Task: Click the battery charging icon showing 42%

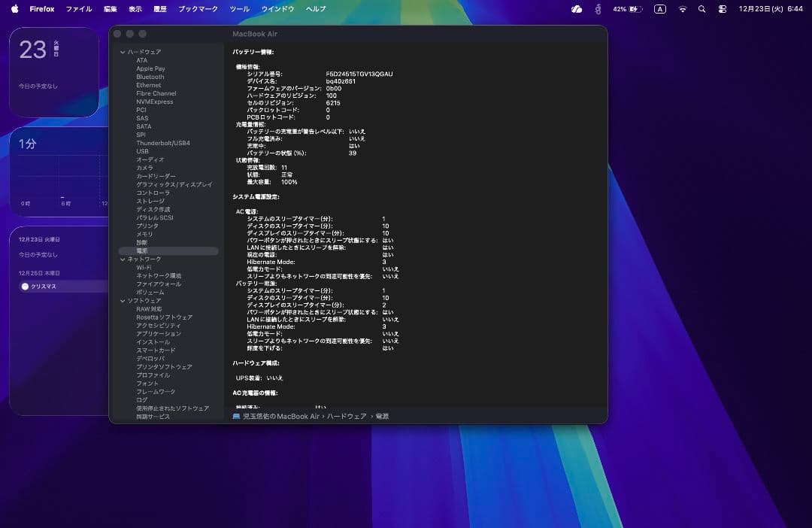Action: tap(635, 8)
